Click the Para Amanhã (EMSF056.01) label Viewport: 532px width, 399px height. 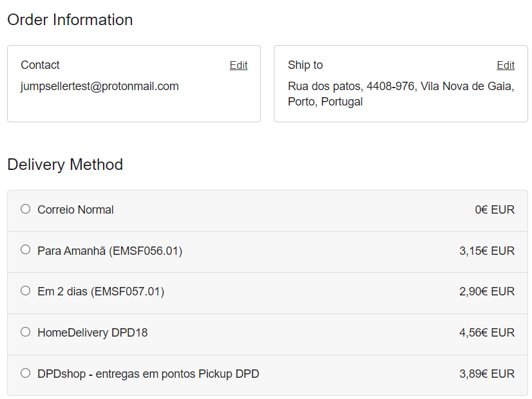pyautogui.click(x=109, y=251)
